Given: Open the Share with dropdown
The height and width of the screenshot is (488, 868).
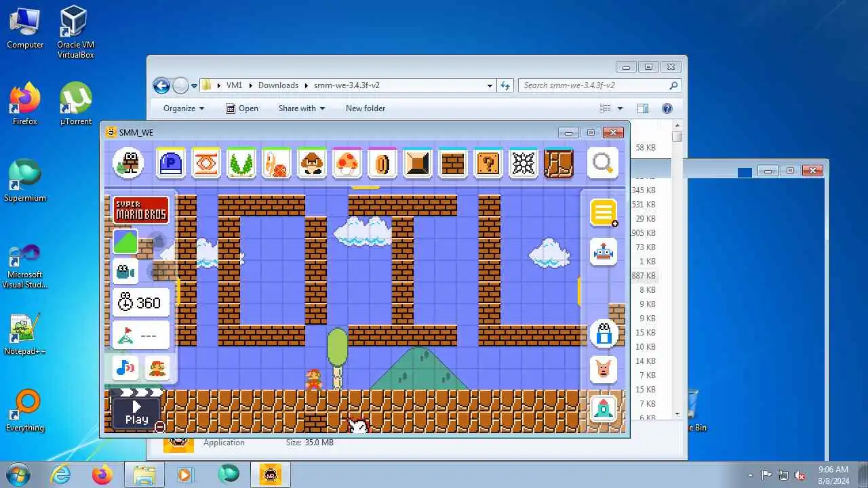Looking at the screenshot, I should [x=302, y=108].
